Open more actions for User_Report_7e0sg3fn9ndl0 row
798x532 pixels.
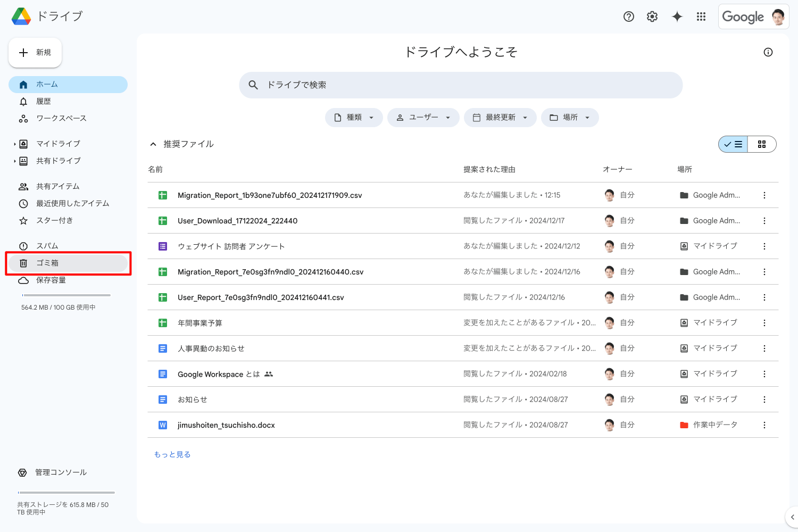point(764,297)
